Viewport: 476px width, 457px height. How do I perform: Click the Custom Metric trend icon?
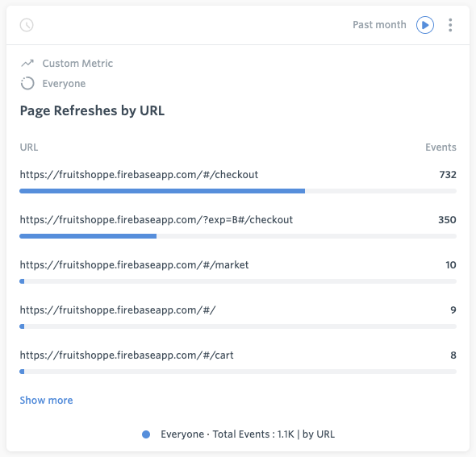pyautogui.click(x=27, y=63)
